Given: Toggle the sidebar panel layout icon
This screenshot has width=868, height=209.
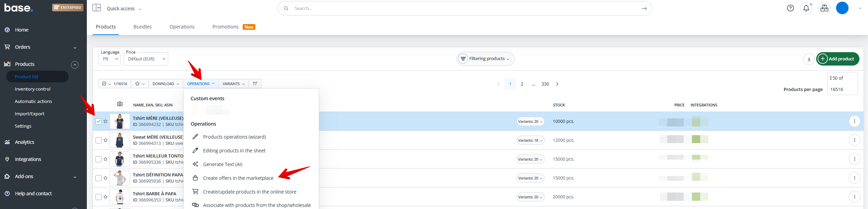Looking at the screenshot, I should (97, 8).
